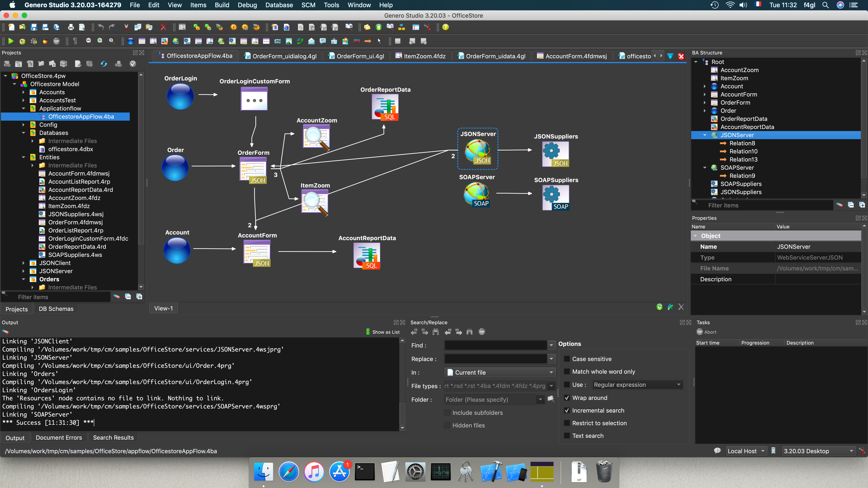Open the Database menu
This screenshot has height=488, width=868.
click(279, 5)
